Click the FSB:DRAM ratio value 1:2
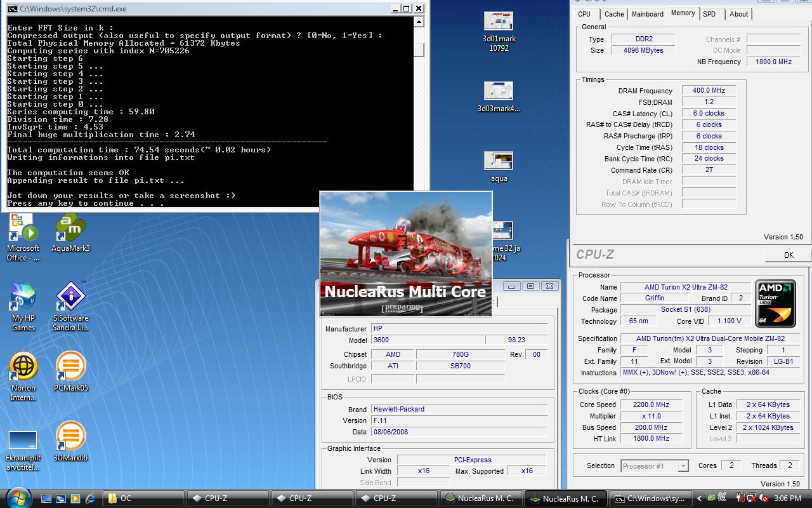Viewport: 812px width, 508px height. 709,102
